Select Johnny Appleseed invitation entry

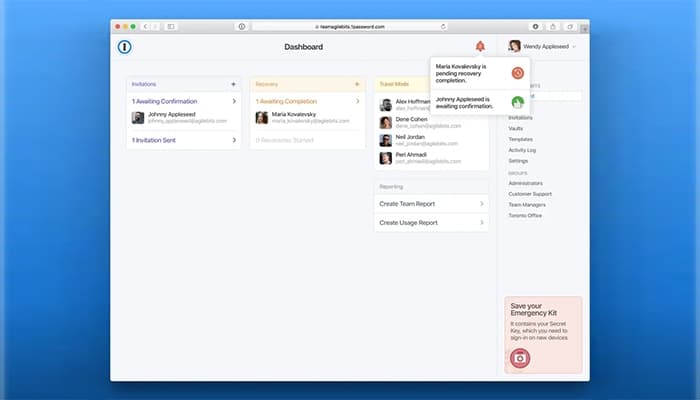183,118
